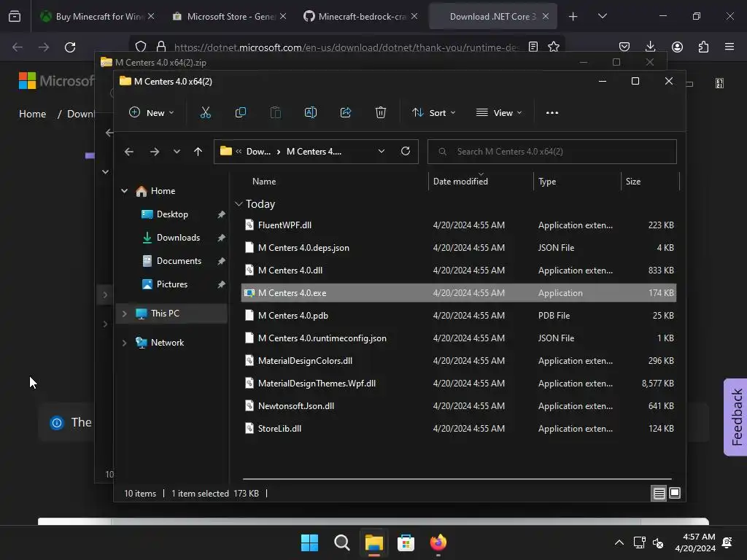This screenshot has width=747, height=560.
Task: Sort by Date modified column header
Action: click(460, 182)
